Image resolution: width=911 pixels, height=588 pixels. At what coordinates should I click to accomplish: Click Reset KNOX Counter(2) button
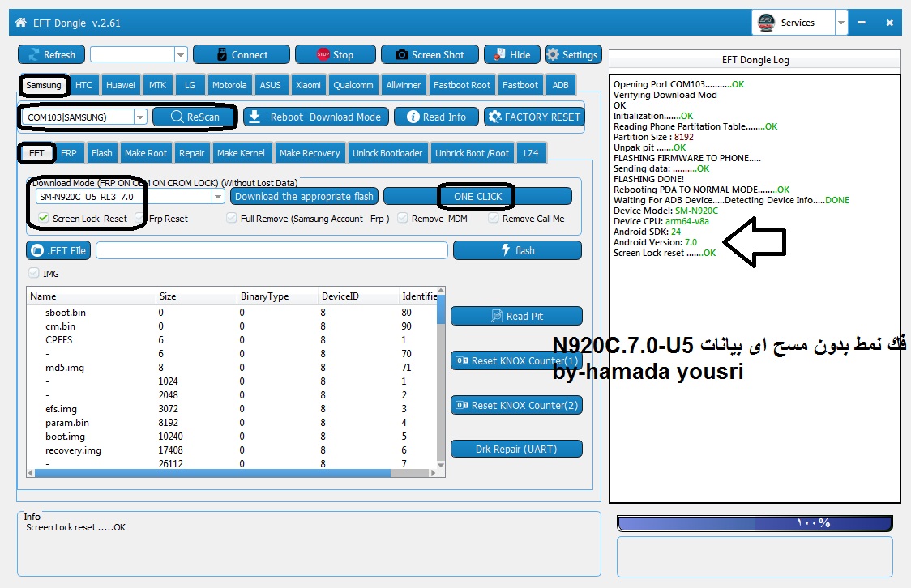click(x=516, y=405)
